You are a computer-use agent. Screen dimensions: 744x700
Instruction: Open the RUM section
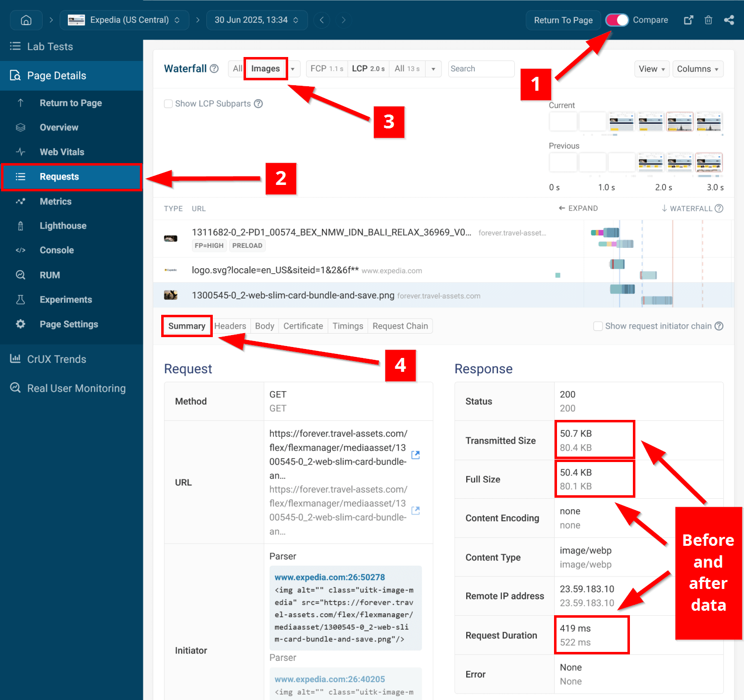click(71, 275)
